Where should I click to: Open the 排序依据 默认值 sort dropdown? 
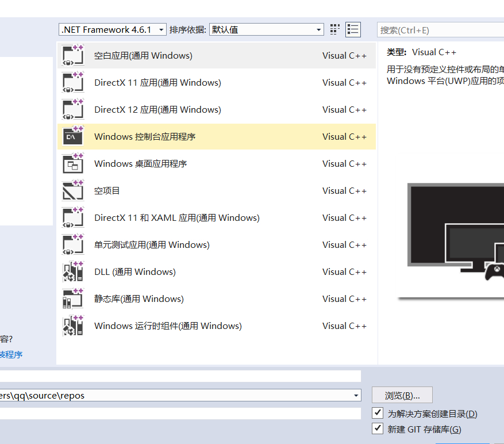(267, 29)
